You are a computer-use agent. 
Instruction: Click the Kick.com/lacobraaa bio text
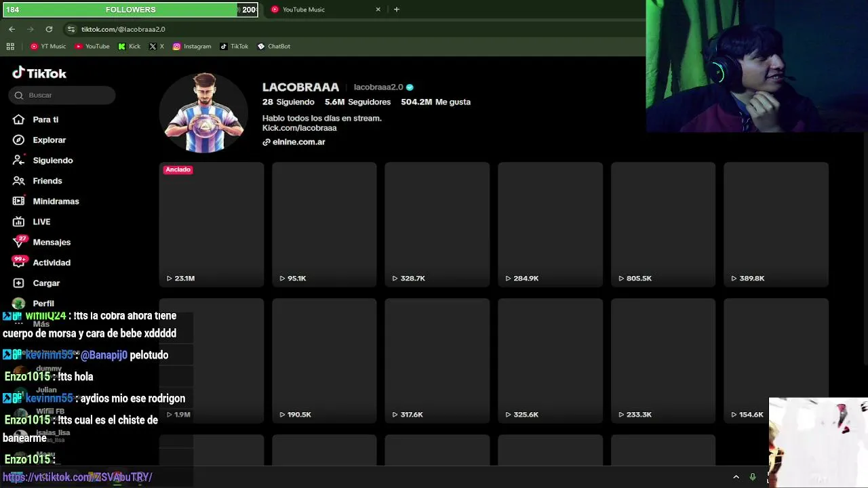(x=299, y=127)
